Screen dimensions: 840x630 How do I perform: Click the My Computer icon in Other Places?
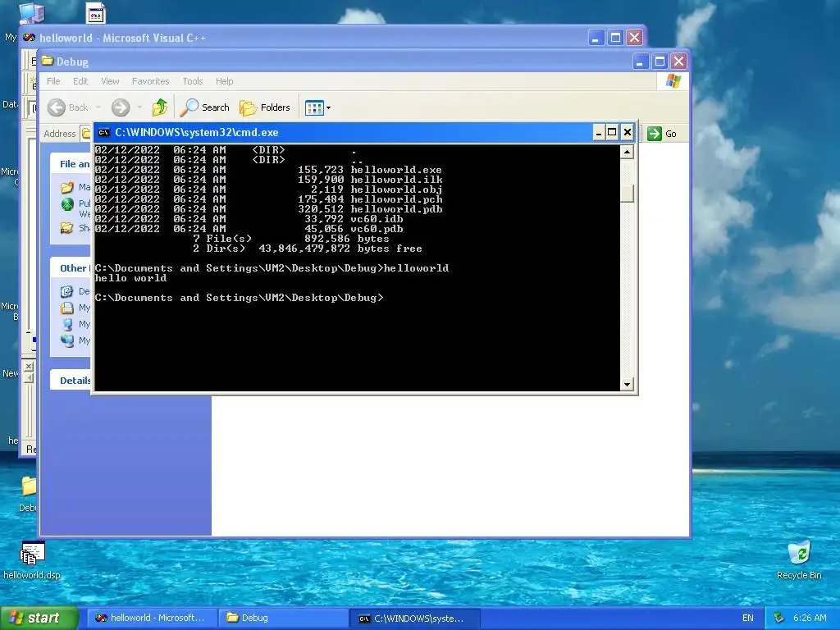point(67,324)
